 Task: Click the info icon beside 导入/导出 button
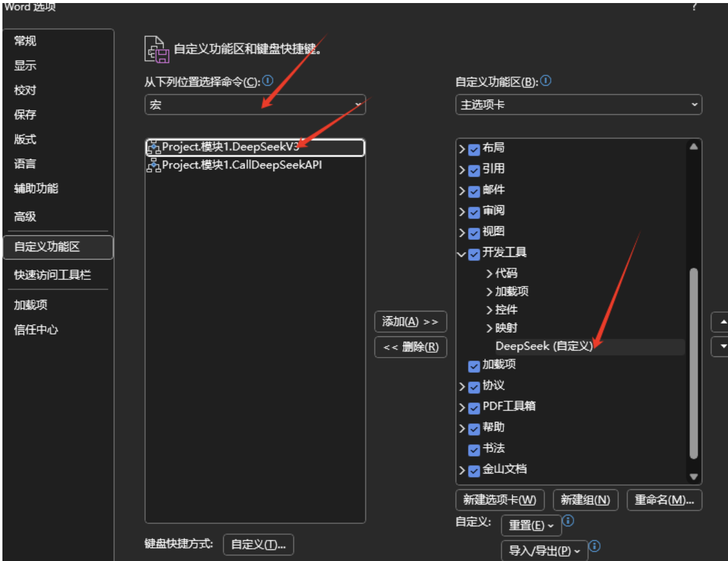tap(594, 546)
